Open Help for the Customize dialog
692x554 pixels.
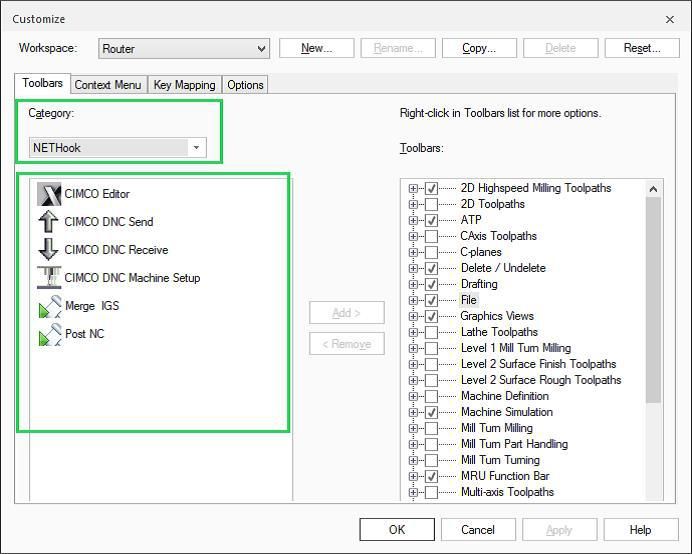coord(641,530)
